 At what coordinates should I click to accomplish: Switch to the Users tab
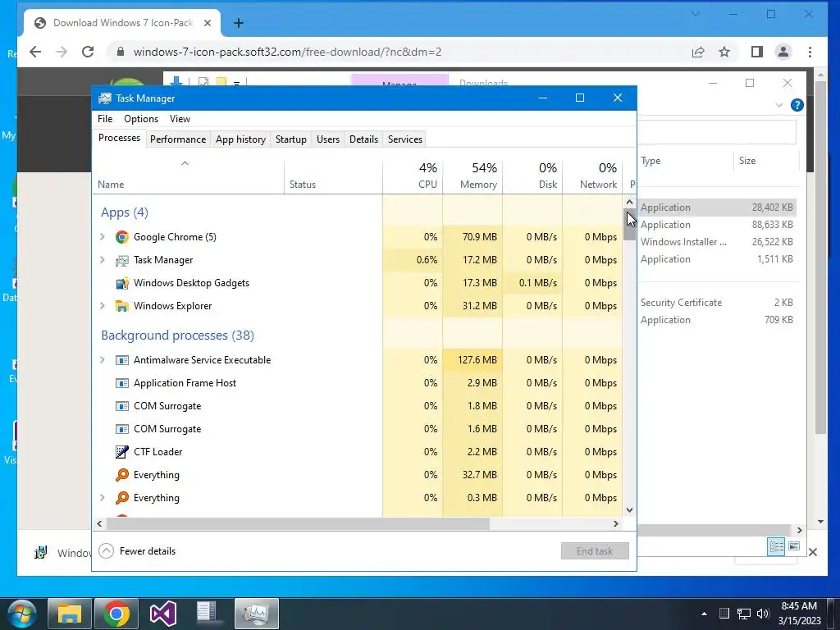tap(328, 139)
